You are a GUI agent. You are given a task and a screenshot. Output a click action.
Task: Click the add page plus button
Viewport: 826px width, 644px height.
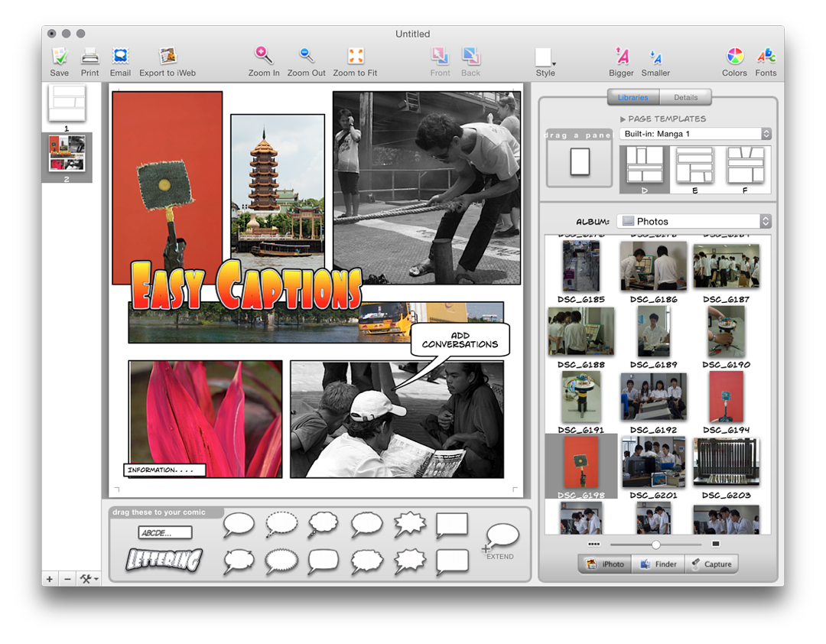[x=50, y=579]
